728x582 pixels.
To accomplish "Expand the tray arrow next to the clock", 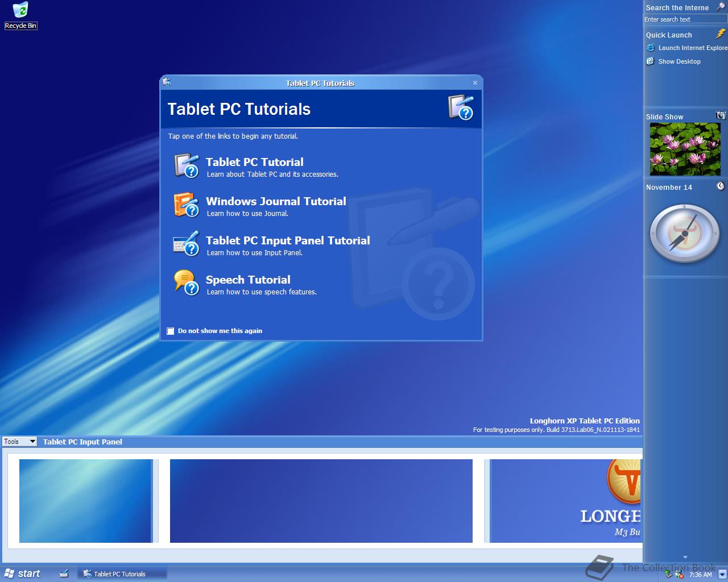I will 722,575.
